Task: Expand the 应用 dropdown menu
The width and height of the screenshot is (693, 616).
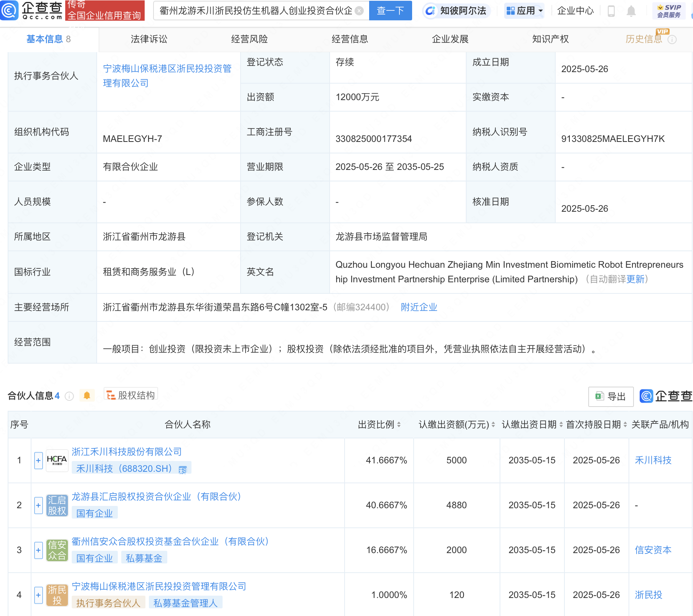Action: click(524, 11)
